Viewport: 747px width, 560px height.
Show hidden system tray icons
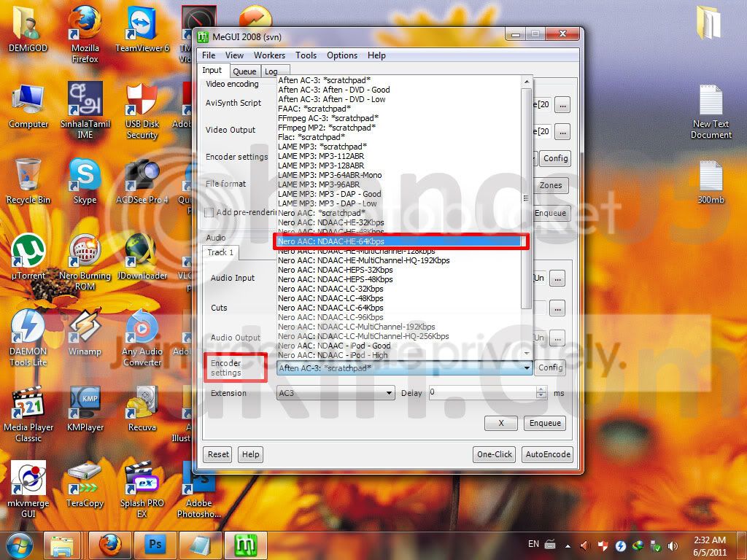(568, 545)
